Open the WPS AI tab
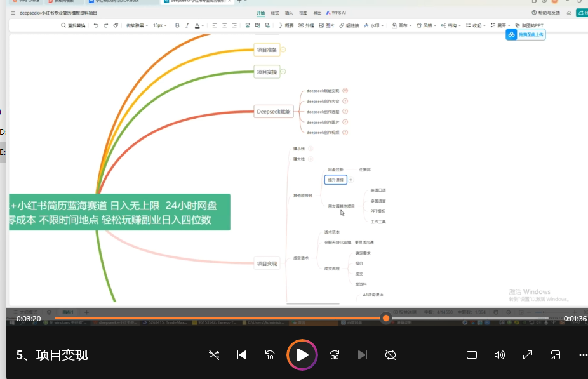The height and width of the screenshot is (379, 588). [336, 13]
